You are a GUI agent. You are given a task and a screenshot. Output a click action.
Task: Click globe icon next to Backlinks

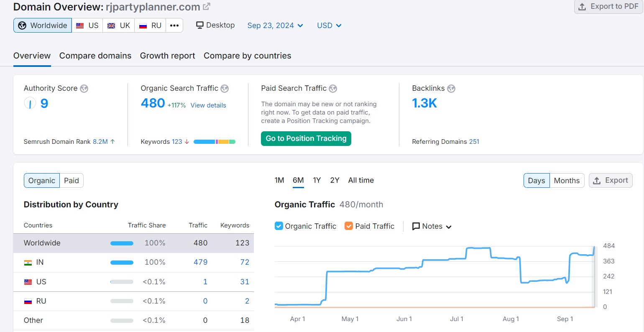point(451,89)
